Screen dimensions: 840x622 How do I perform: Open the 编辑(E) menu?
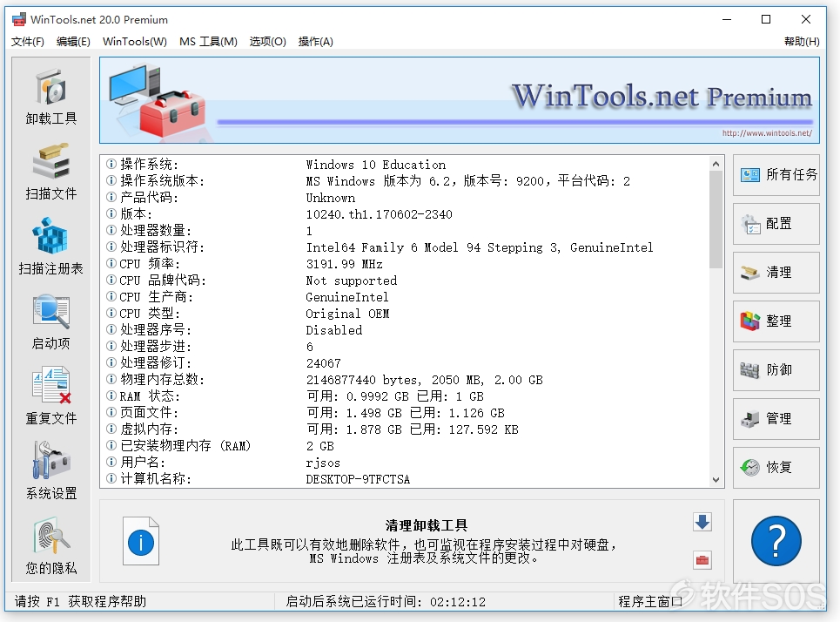(x=73, y=41)
